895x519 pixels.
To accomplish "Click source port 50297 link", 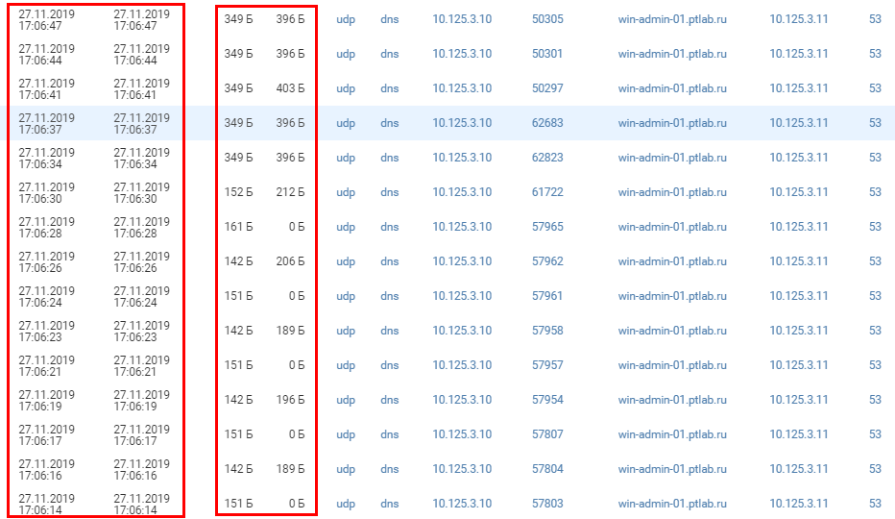I will tap(547, 88).
